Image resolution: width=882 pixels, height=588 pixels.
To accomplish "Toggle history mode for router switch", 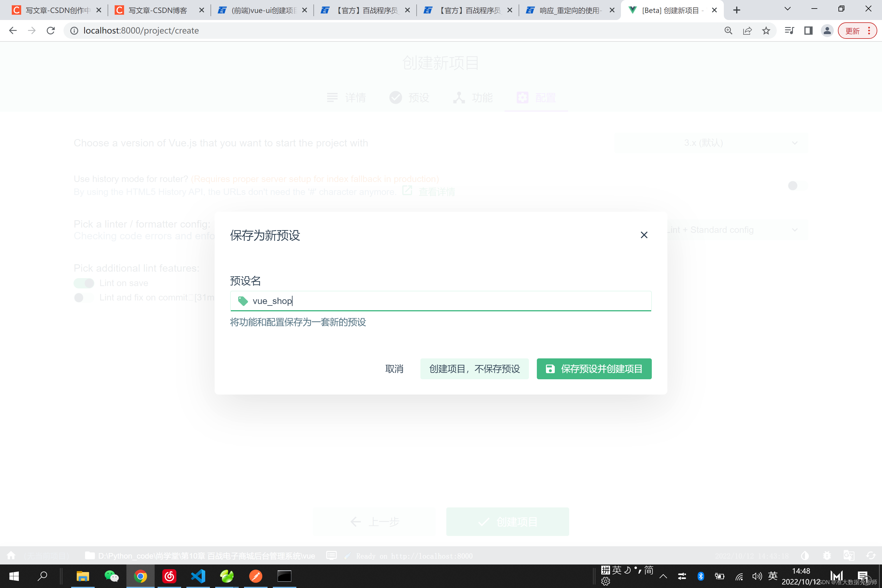I will click(x=797, y=185).
